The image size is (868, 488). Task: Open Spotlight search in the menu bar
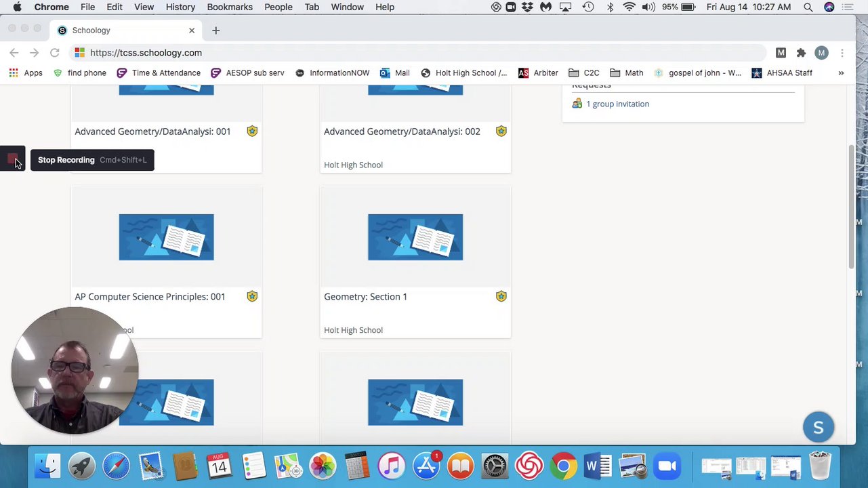coord(808,7)
